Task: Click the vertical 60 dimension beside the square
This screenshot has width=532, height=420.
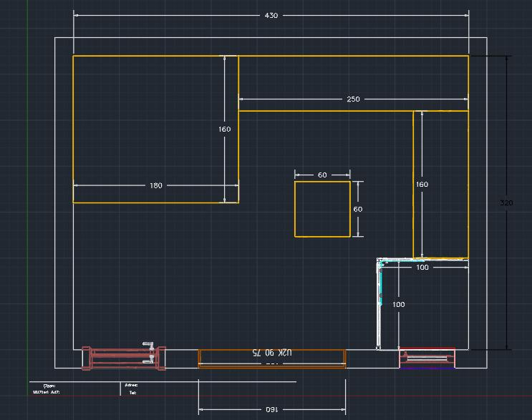Action: click(x=358, y=209)
